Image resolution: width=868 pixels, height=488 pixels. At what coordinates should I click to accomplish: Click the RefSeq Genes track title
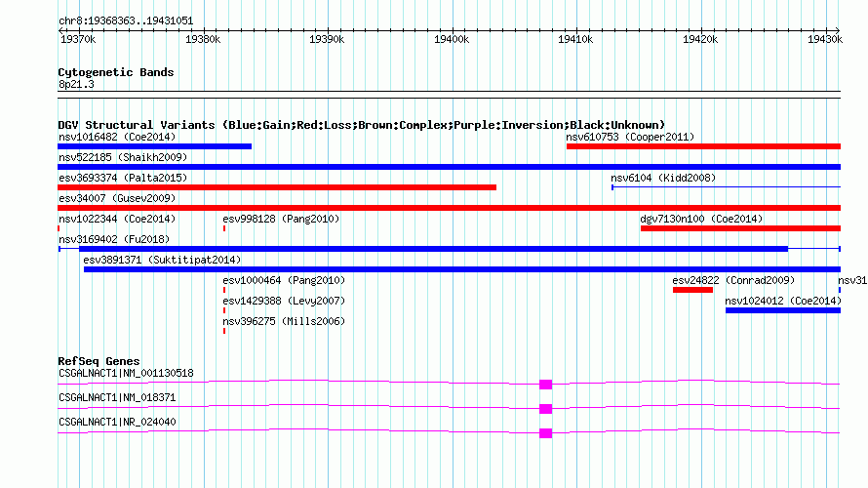click(99, 361)
